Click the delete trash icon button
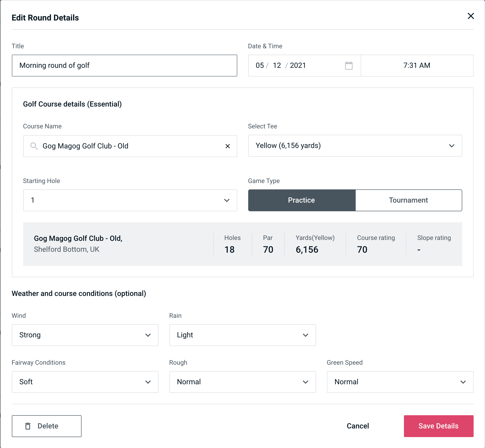Viewport: 485px width, 448px height. click(29, 426)
